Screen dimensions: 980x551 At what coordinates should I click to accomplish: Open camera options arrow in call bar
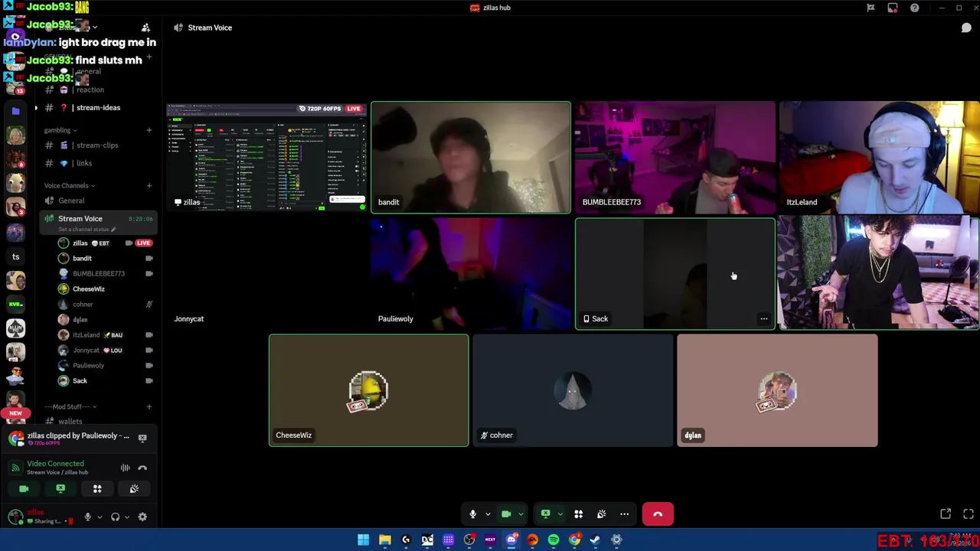click(x=521, y=514)
